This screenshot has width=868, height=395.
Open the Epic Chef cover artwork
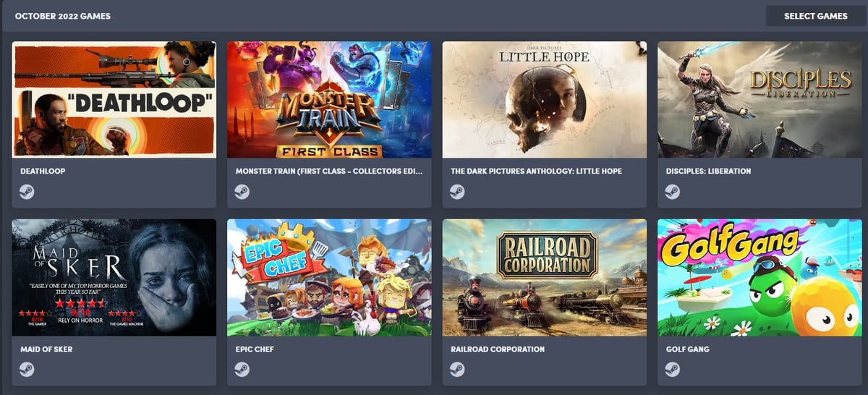[x=329, y=278]
